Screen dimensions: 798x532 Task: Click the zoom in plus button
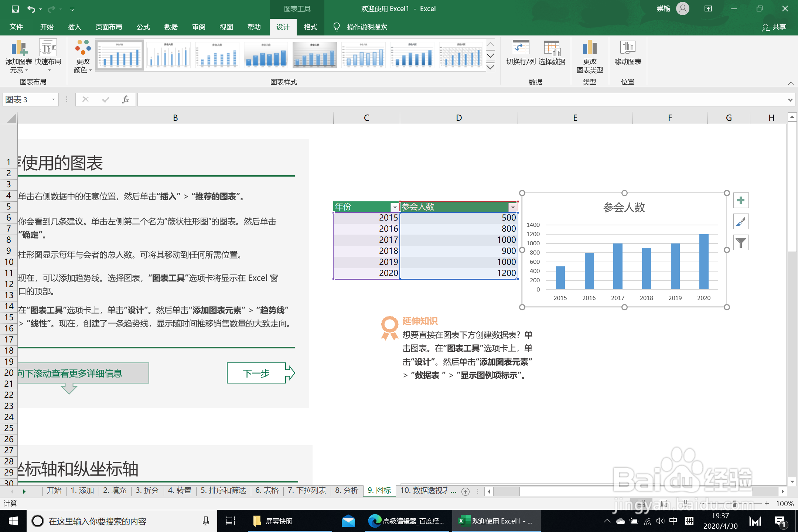pos(767,503)
